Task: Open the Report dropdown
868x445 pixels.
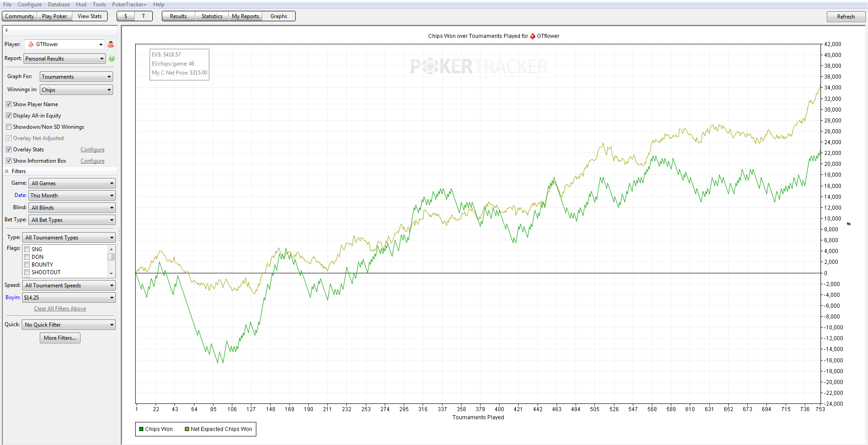Action: [65, 59]
